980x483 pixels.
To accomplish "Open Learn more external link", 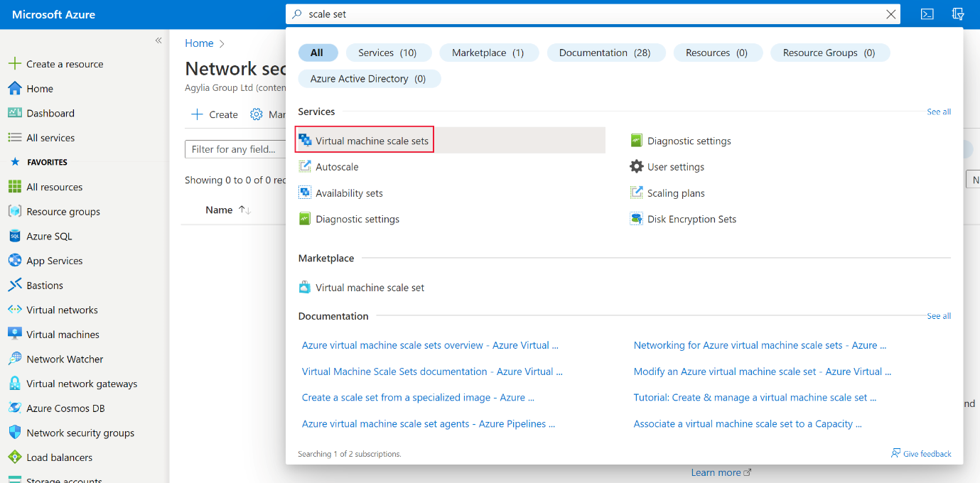I will tap(721, 472).
